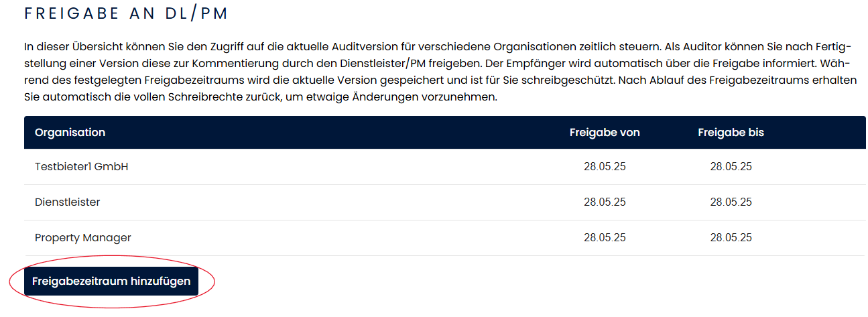Screen dimensions: 868x317
Task: Select the Property Manager organisation name
Action: coord(82,238)
